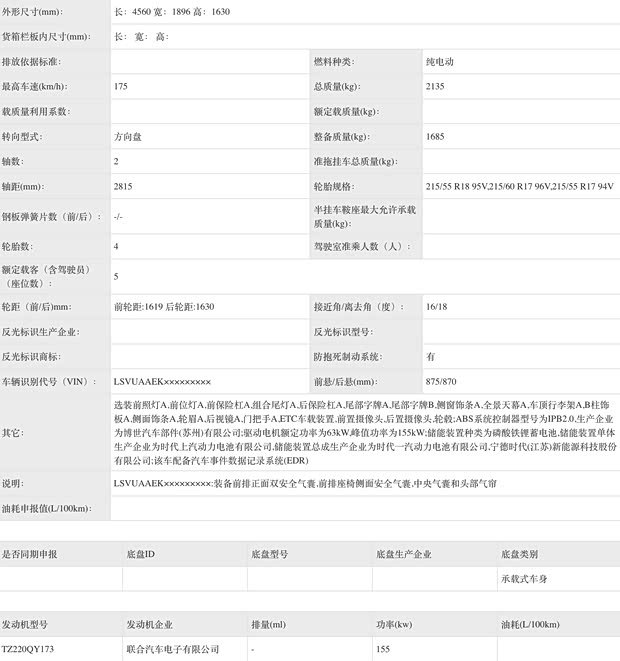Screen dimensions: 620x661
Task: Click the 其它 paragraph starting 选装前照灯A
Action: (x=365, y=433)
